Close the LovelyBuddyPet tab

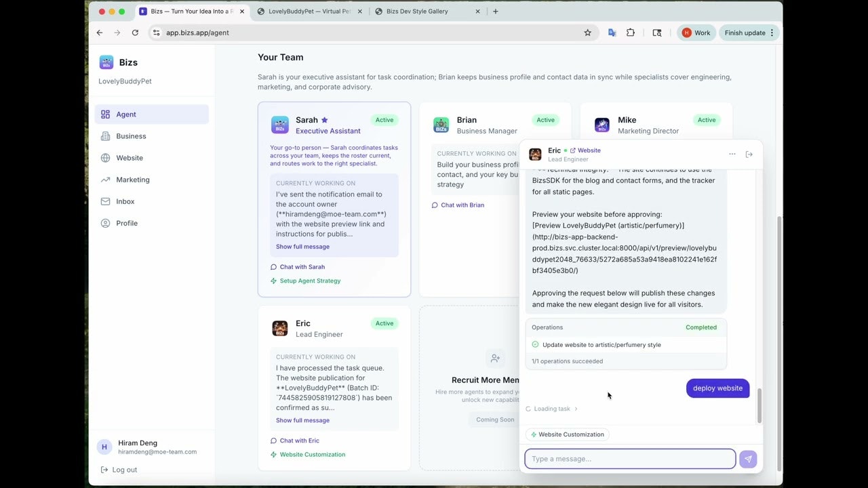coord(360,12)
